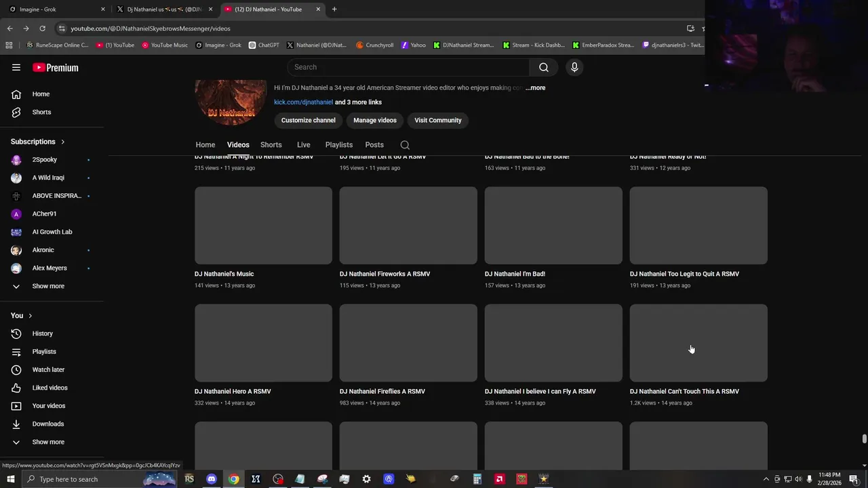Click the channel search magnifier icon

[x=405, y=145]
